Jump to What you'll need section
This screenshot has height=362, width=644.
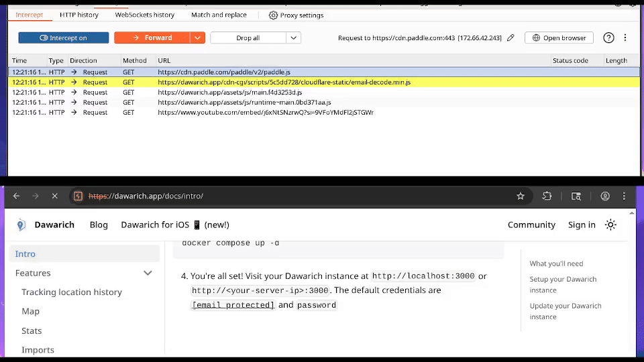[556, 263]
